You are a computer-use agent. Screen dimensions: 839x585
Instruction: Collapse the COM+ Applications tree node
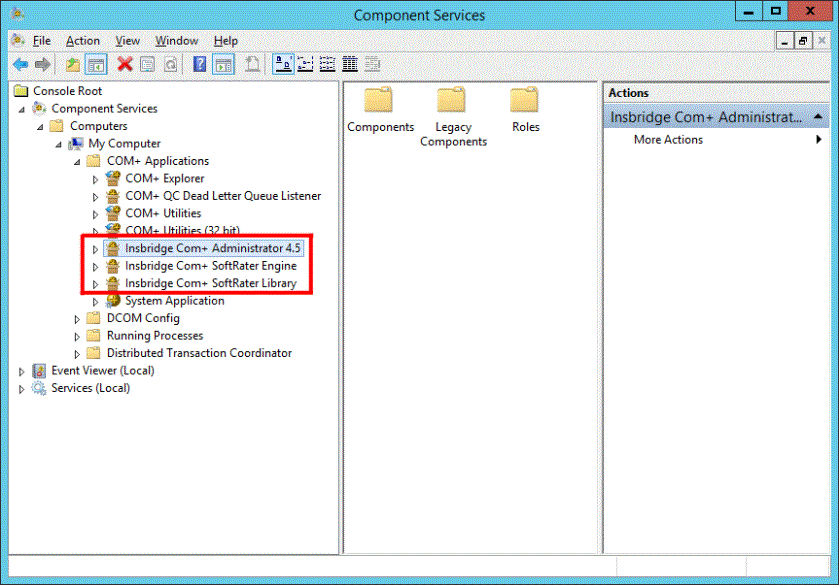77,160
